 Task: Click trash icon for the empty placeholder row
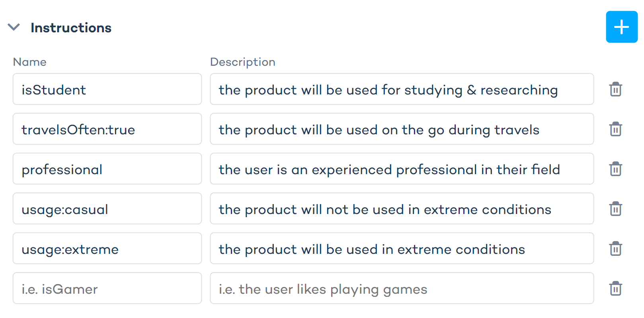tap(615, 289)
